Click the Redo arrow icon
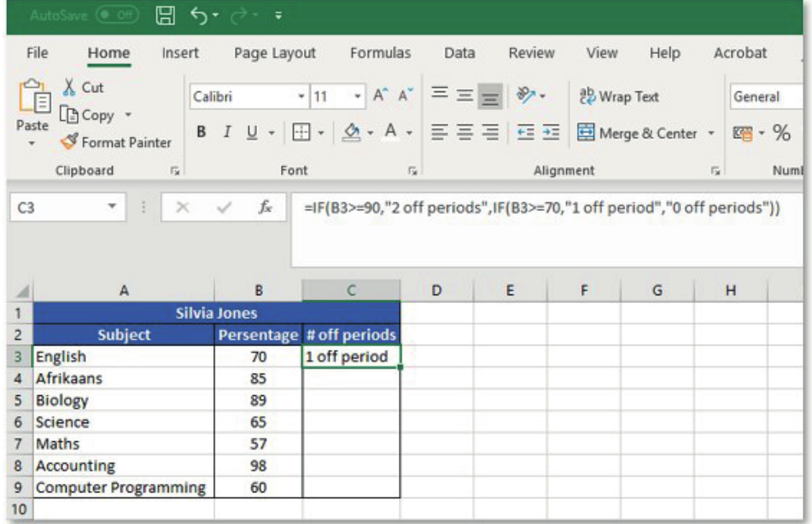 point(239,15)
